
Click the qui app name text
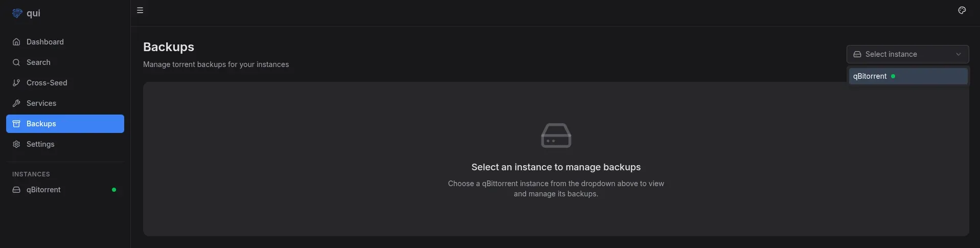tap(33, 13)
